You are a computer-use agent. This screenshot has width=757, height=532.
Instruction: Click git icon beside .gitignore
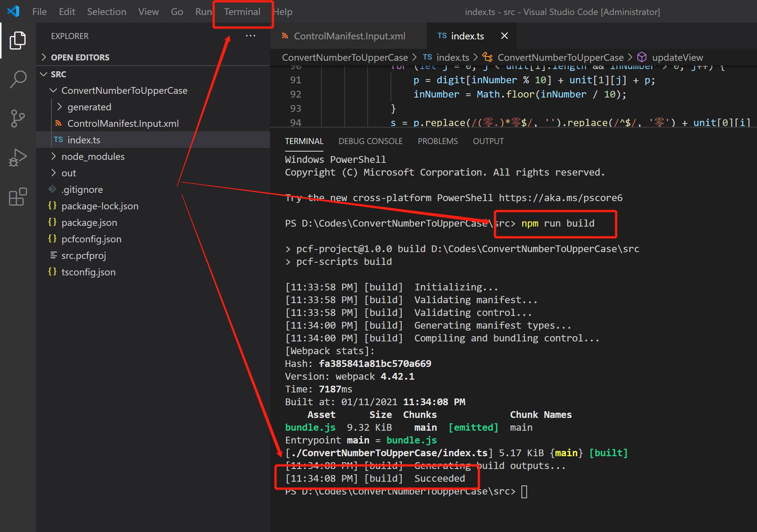(x=53, y=189)
